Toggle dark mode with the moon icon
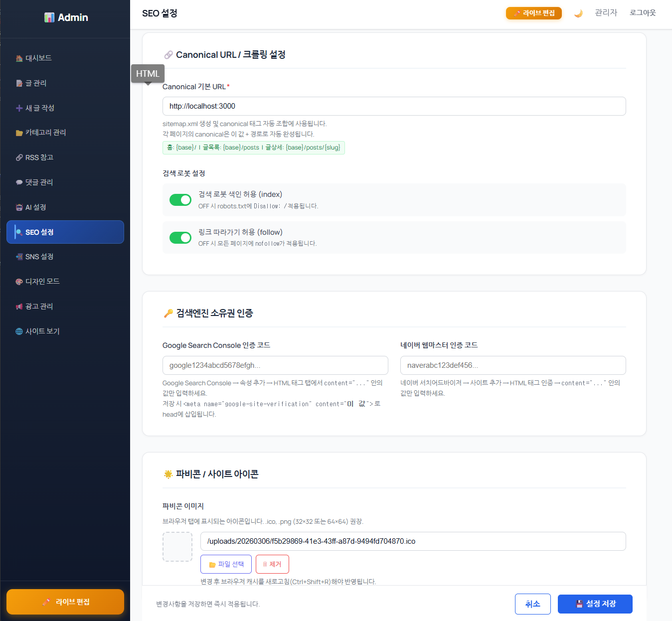The width and height of the screenshot is (672, 621). click(578, 13)
